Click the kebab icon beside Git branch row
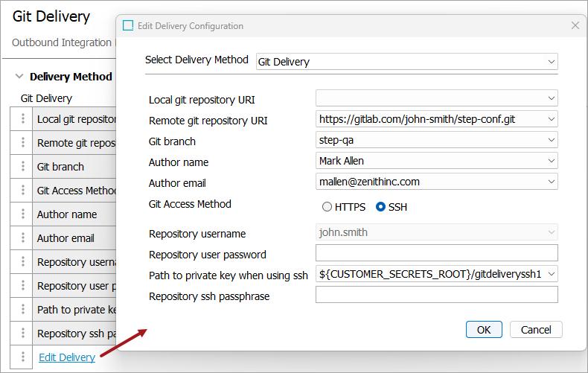 click(23, 167)
